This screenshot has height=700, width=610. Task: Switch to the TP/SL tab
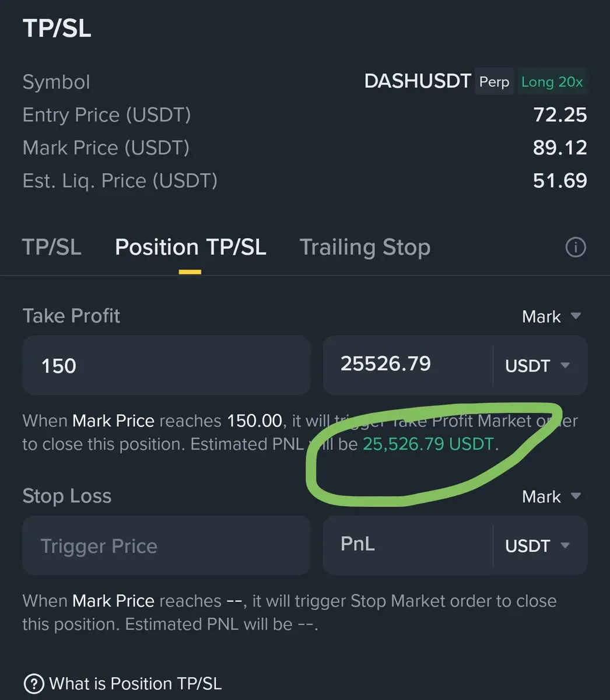[52, 247]
